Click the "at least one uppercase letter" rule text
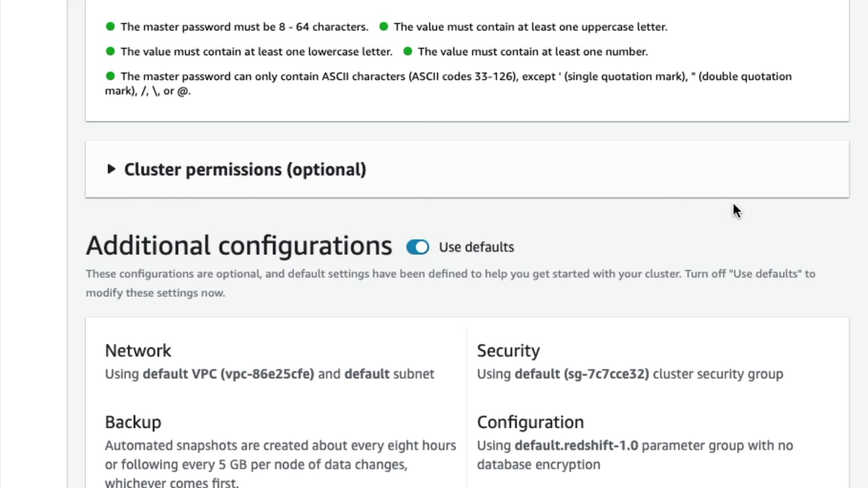Viewport: 868px width, 488px height. (x=530, y=27)
